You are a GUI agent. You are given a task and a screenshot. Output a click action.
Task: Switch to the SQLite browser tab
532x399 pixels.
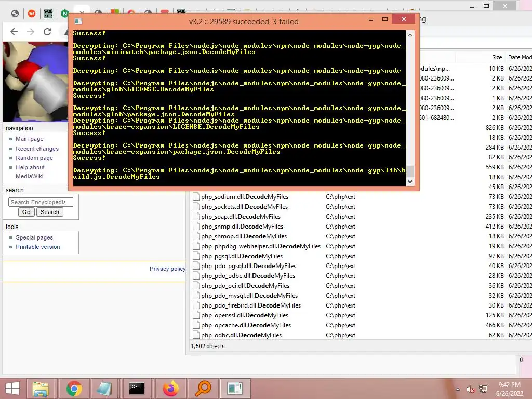[48, 14]
